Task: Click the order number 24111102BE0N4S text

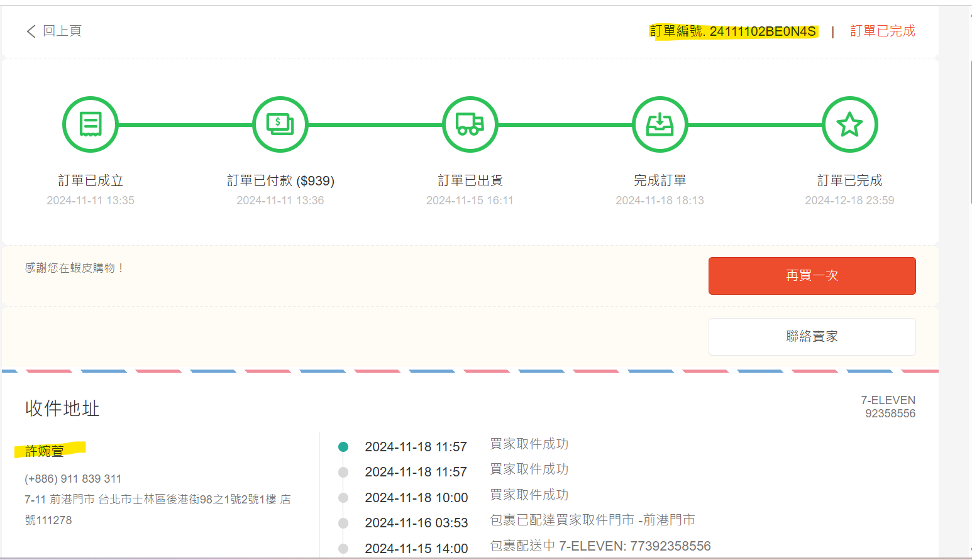Action: 762,31
